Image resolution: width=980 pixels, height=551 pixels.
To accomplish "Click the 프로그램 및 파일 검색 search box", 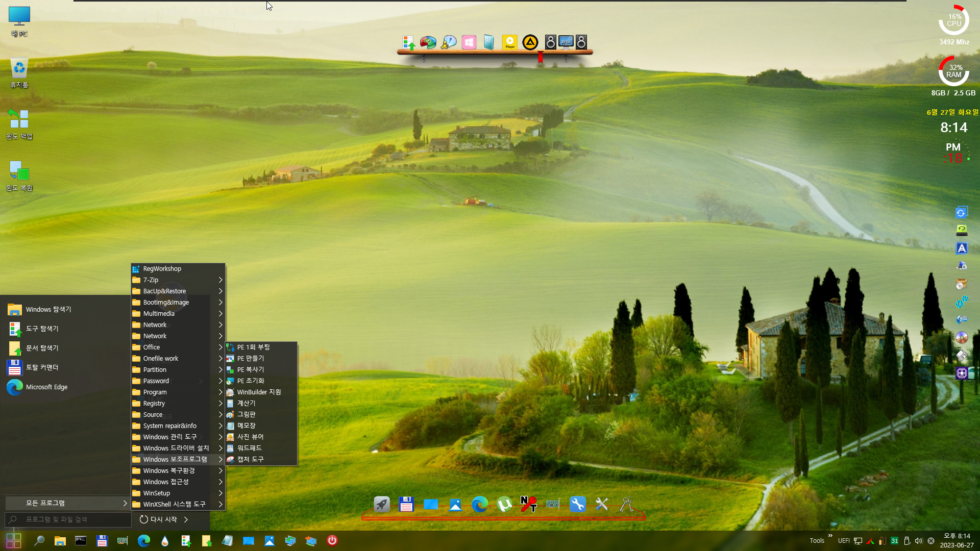I will (68, 519).
